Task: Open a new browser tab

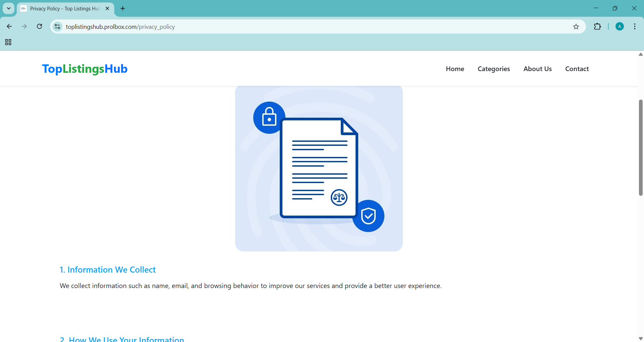Action: 123,8
